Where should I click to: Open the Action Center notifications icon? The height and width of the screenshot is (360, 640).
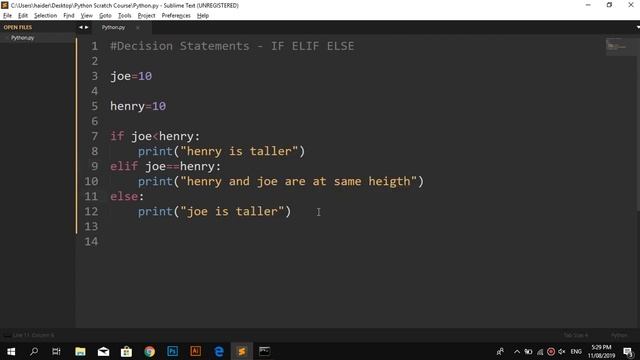[628, 351]
